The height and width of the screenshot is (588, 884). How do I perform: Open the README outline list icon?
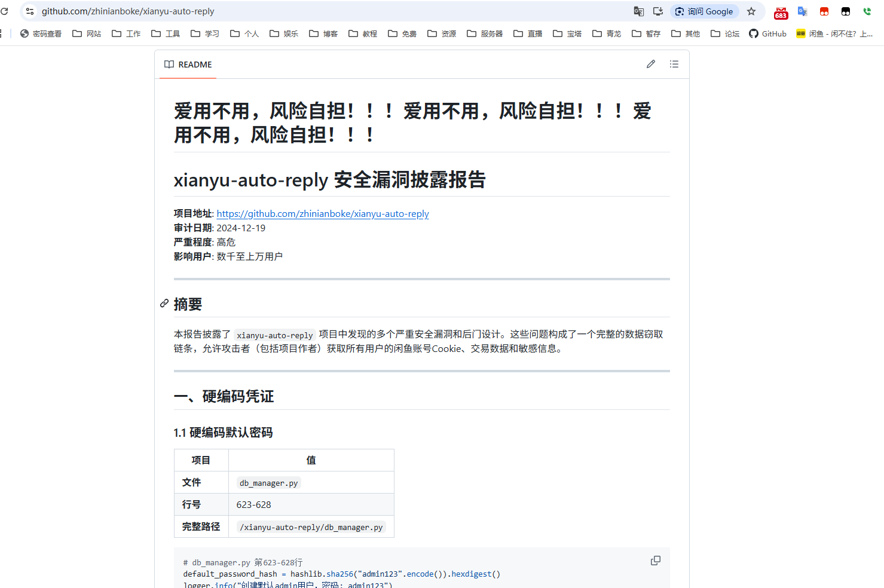tap(674, 64)
